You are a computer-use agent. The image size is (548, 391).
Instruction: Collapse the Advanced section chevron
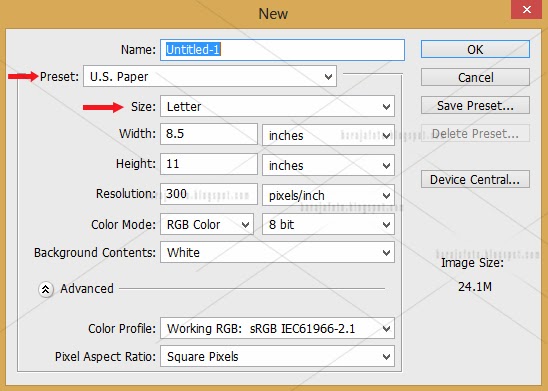45,289
